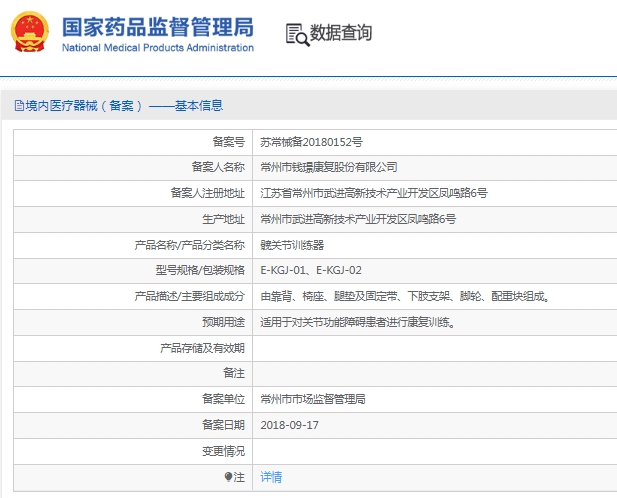This screenshot has width=617, height=498.
Task: Click the 型号规格/包装规格 label
Action: 200,270
